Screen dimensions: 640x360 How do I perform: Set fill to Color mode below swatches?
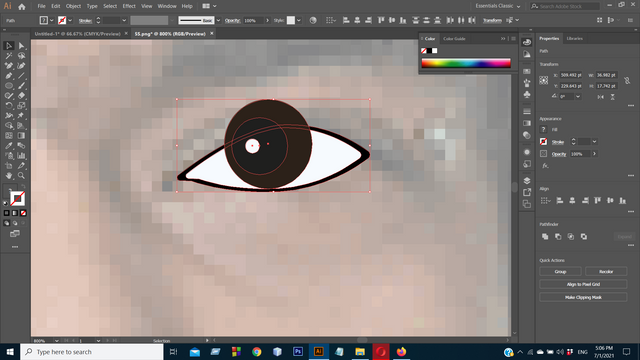pyautogui.click(x=7, y=213)
